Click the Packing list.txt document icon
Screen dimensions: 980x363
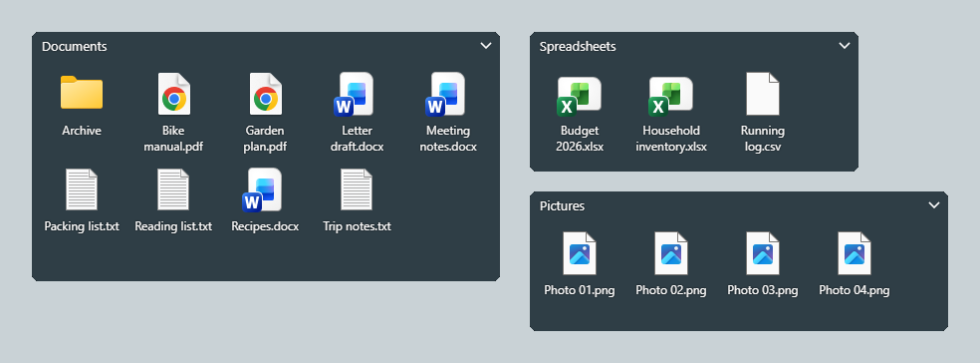(x=82, y=189)
